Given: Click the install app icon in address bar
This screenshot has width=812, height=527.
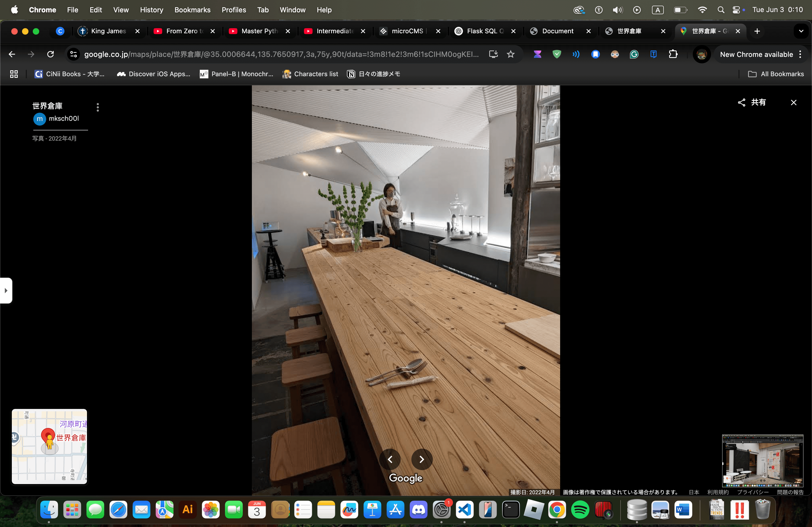Looking at the screenshot, I should (x=493, y=54).
